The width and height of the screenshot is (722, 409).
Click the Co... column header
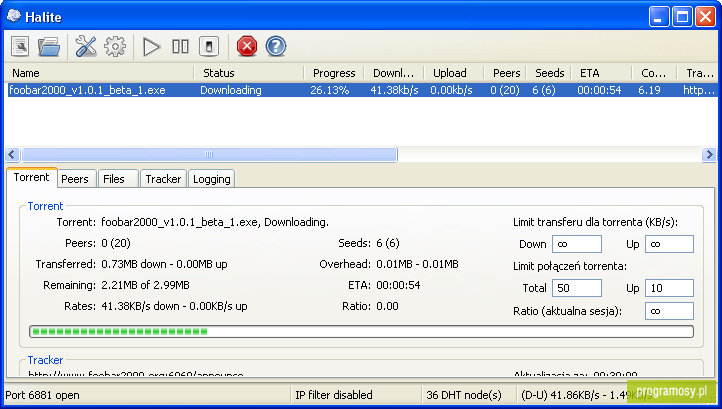pos(654,73)
